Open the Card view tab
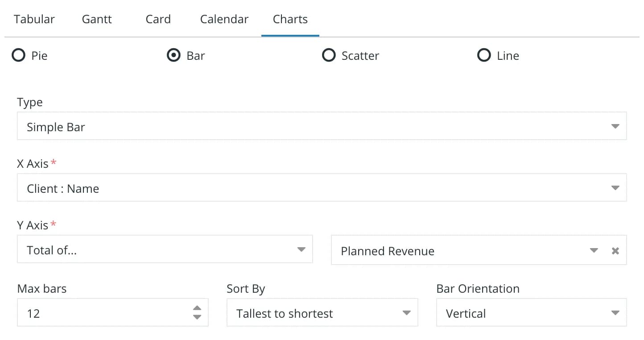The height and width of the screenshot is (340, 644). point(158,19)
